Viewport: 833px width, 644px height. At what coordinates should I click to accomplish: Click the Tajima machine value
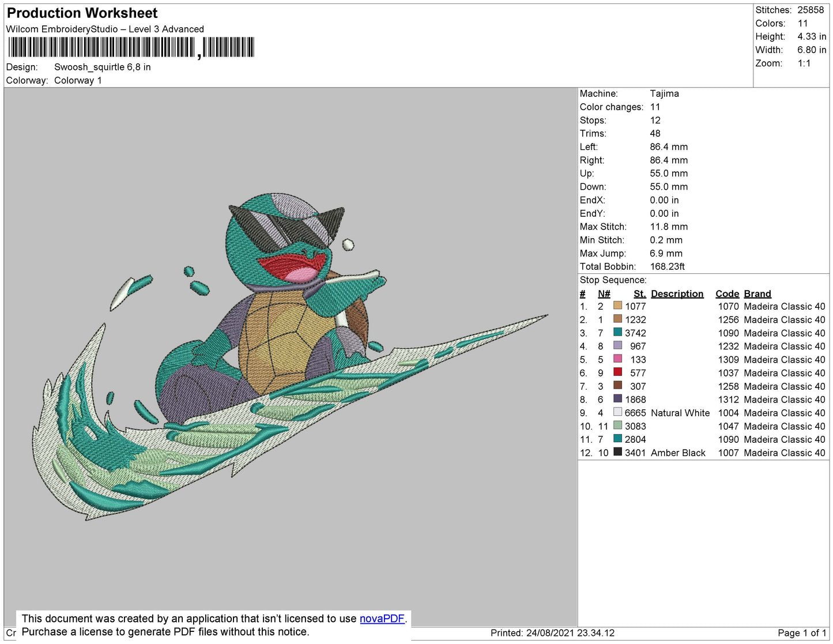664,93
